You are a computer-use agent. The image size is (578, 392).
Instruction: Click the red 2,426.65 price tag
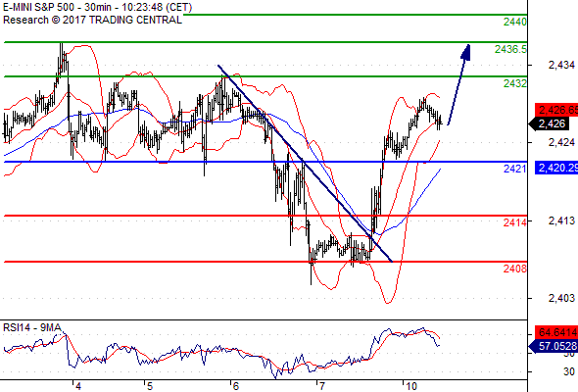[556, 110]
